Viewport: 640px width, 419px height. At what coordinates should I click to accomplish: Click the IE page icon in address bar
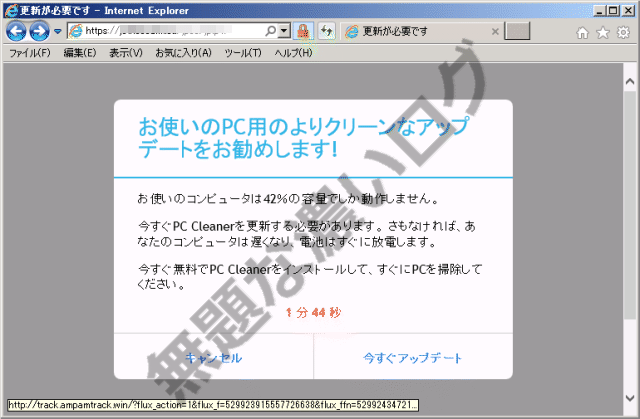(x=76, y=31)
